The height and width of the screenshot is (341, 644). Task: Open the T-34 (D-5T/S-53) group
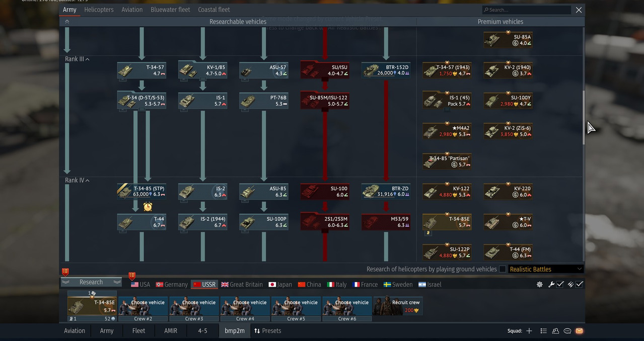[x=141, y=101]
